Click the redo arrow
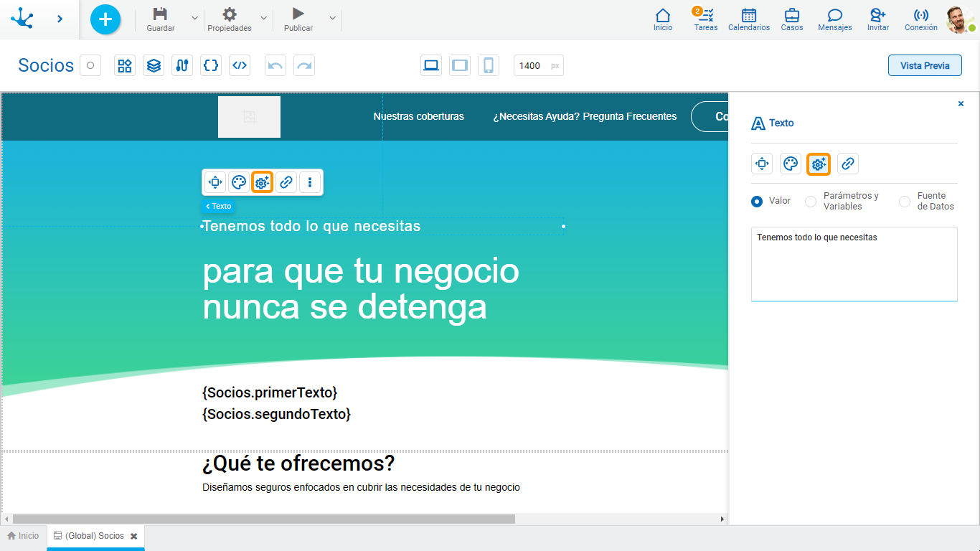 click(304, 65)
